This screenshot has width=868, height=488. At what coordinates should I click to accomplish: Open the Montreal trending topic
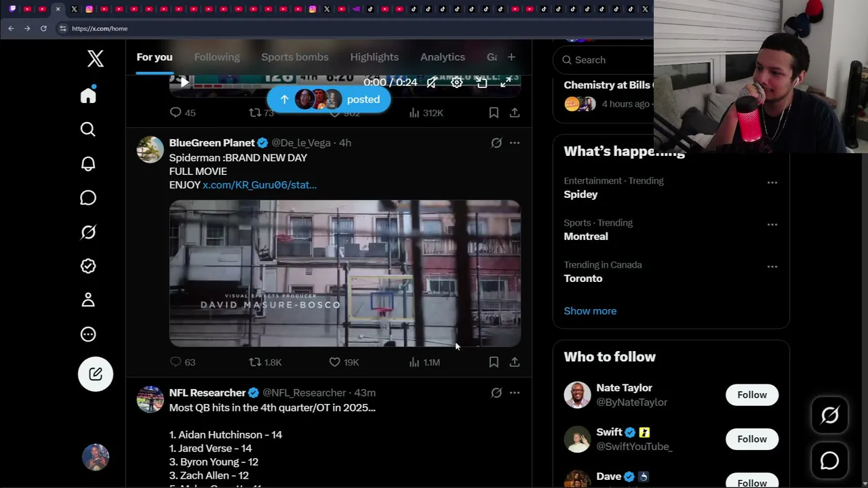click(586, 237)
